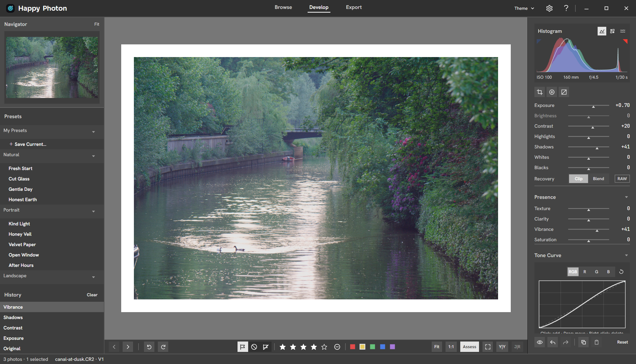Viewport: 636px width, 364px height.
Task: Set rating to one star
Action: (x=283, y=347)
